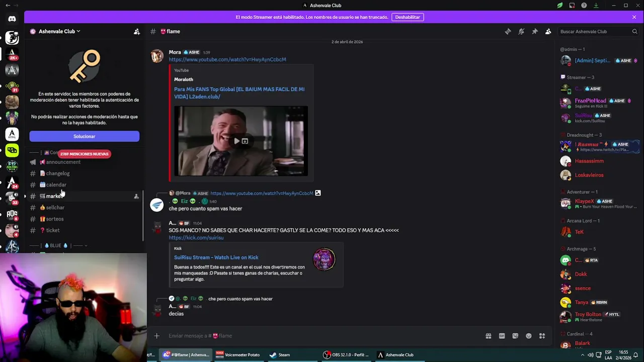644x362 pixels.
Task: Open the sorteos channel
Action: 84,219
